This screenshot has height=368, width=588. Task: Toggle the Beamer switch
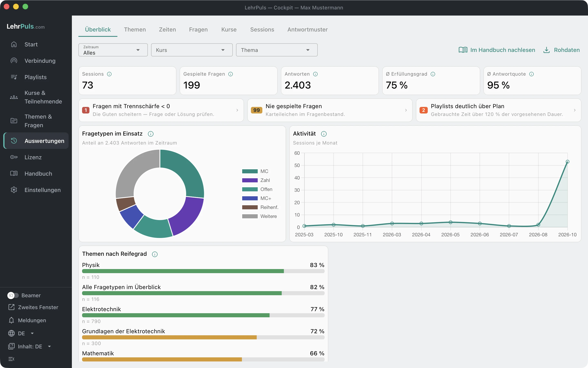point(13,295)
